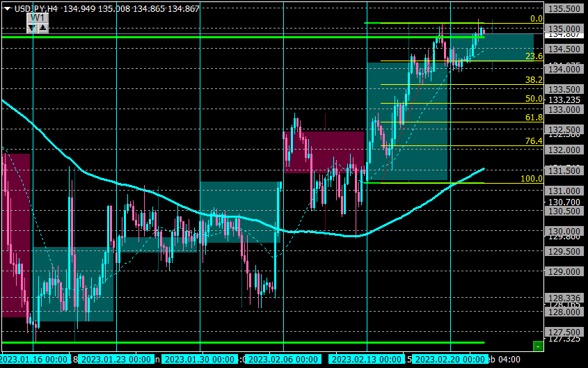588x368 pixels.
Task: Select the Fibonacci 76.4 level label
Action: point(534,141)
